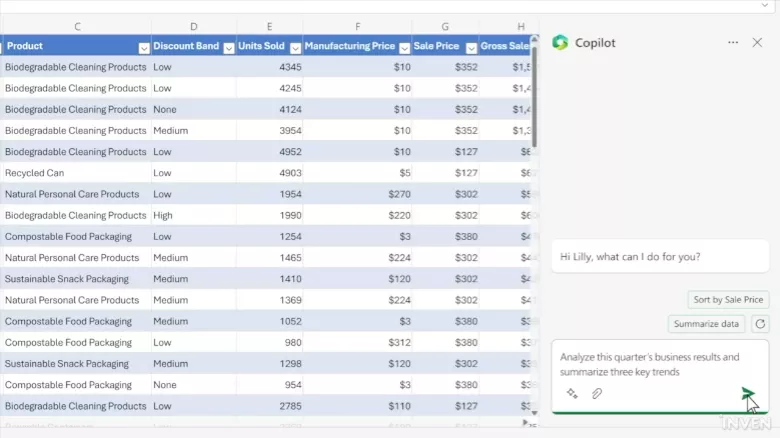The width and height of the screenshot is (780, 438).
Task: Click the 'Summarize data' suggestion button
Action: tap(706, 324)
